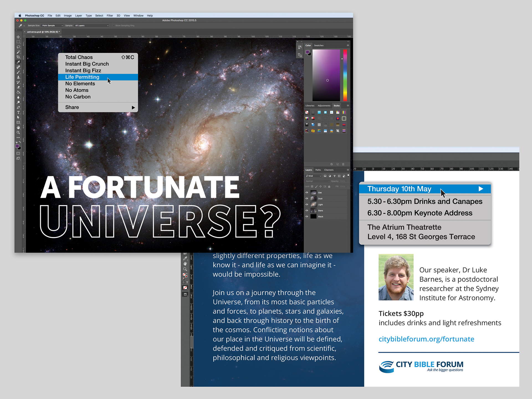Select the Rectangular Marquee tool
The width and height of the screenshot is (532, 399).
(x=18, y=42)
